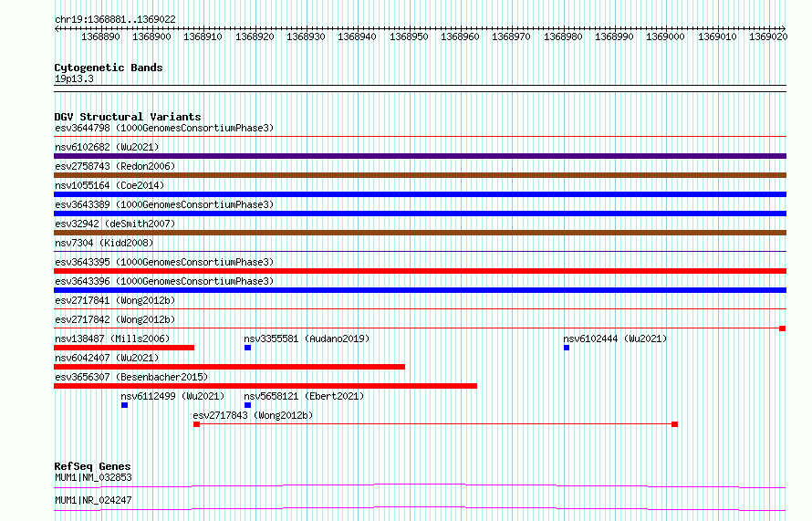812x521 pixels.
Task: Click the esv3643389 variant label
Action: pyautogui.click(x=164, y=204)
